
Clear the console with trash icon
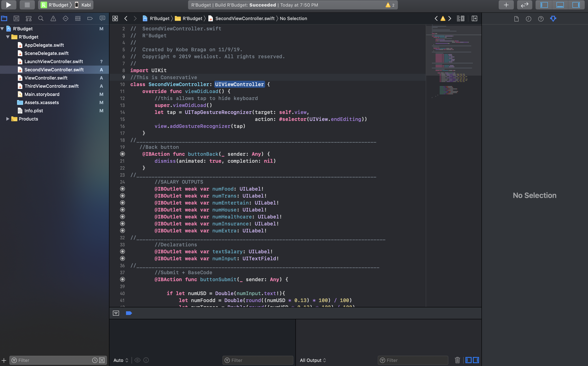[457, 360]
